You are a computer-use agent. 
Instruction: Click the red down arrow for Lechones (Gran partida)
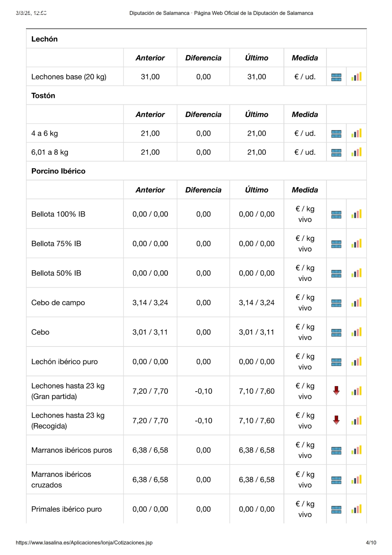point(336,391)
